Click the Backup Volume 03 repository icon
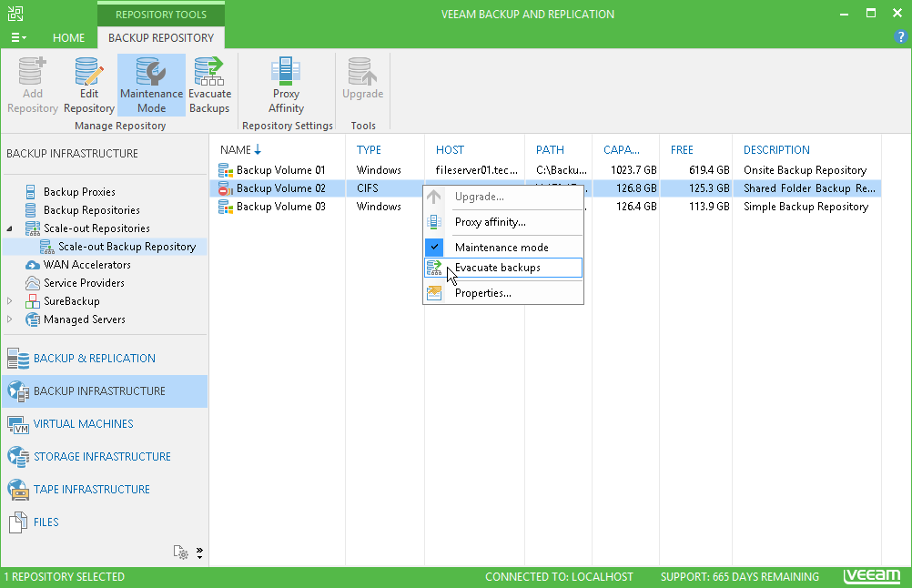The height and width of the screenshot is (588, 912). click(x=226, y=207)
